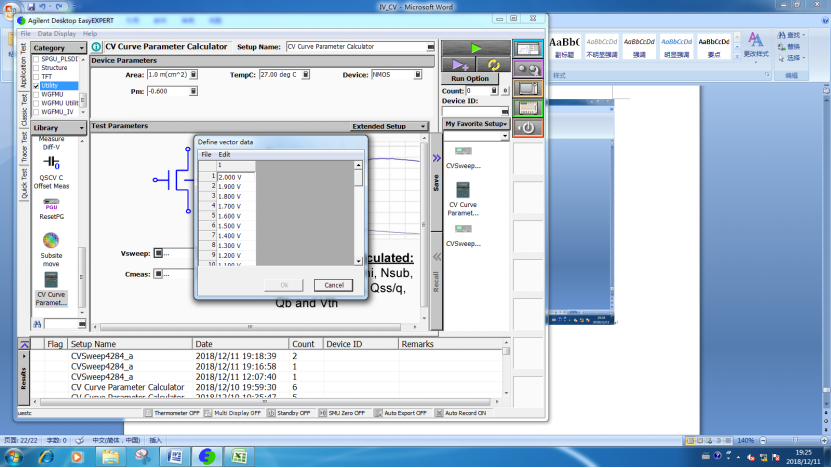Open the EasyEXPERT Help menu
The width and height of the screenshot is (831, 468).
point(90,33)
